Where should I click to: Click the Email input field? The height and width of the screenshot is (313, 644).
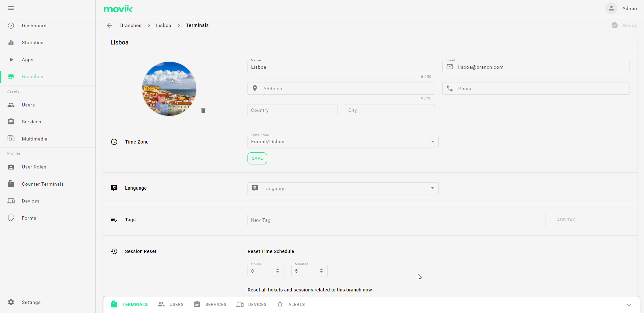[x=536, y=67]
